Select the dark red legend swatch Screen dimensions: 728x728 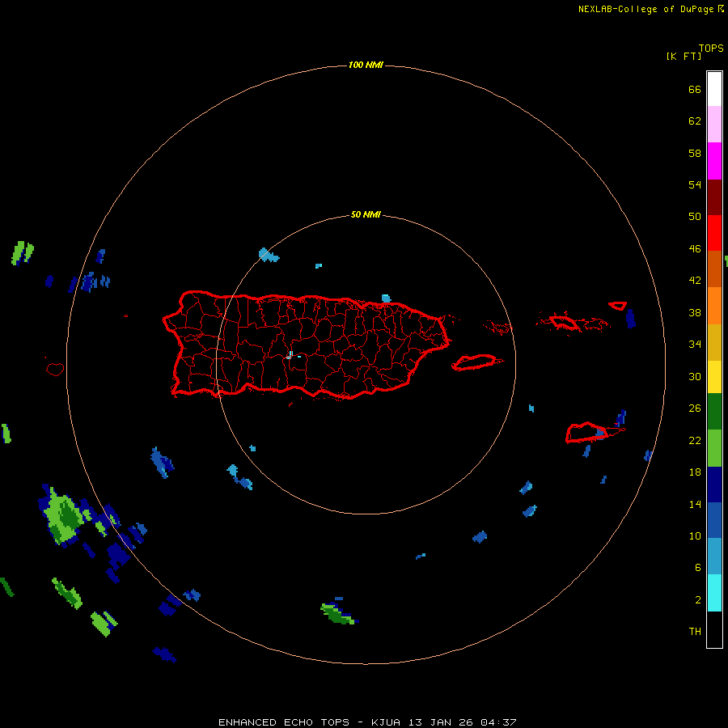pos(714,197)
